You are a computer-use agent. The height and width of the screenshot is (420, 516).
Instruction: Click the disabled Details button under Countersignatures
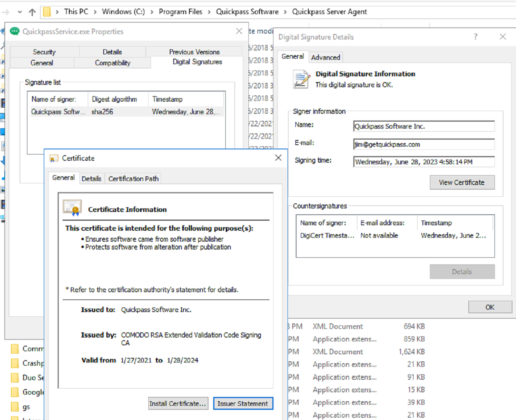pyautogui.click(x=462, y=272)
